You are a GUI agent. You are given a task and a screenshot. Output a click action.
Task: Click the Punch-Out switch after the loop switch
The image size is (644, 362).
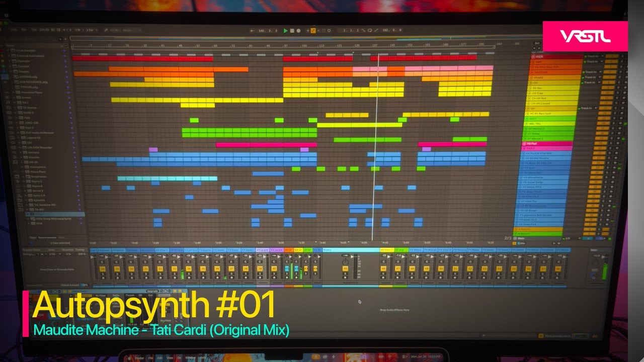[x=376, y=31]
